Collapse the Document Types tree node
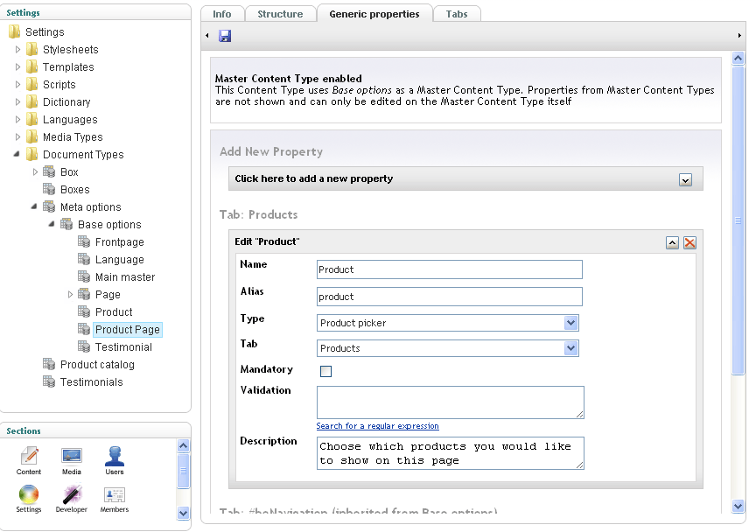The width and height of the screenshot is (756, 532). click(17, 154)
